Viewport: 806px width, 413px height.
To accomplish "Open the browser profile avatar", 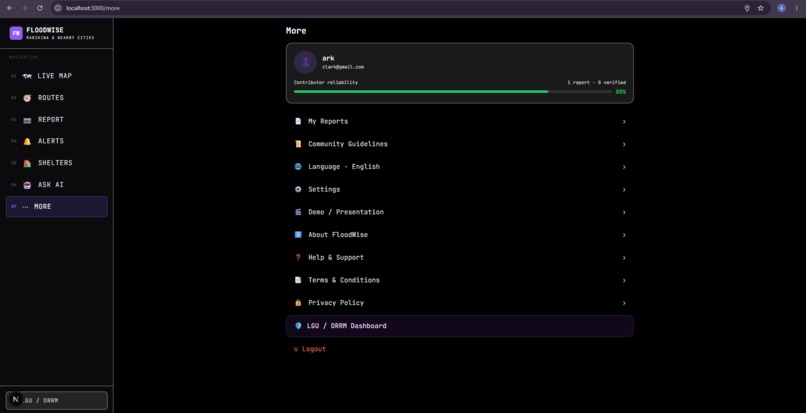I will click(781, 8).
